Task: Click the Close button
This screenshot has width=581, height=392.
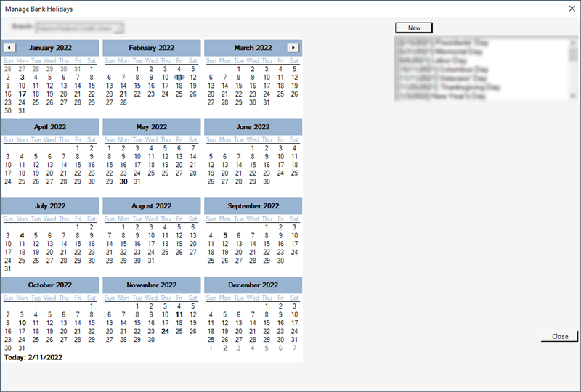Action: tap(559, 336)
